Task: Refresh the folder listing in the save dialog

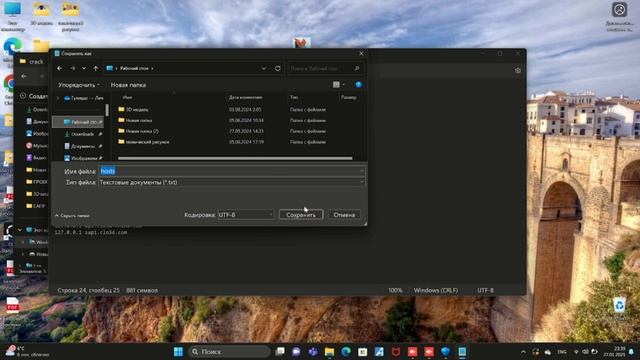Action: point(278,68)
